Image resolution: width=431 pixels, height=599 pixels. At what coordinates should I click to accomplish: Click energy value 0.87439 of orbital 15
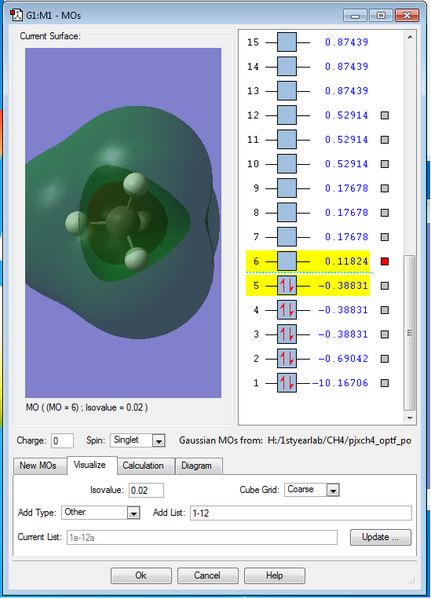[x=347, y=42]
